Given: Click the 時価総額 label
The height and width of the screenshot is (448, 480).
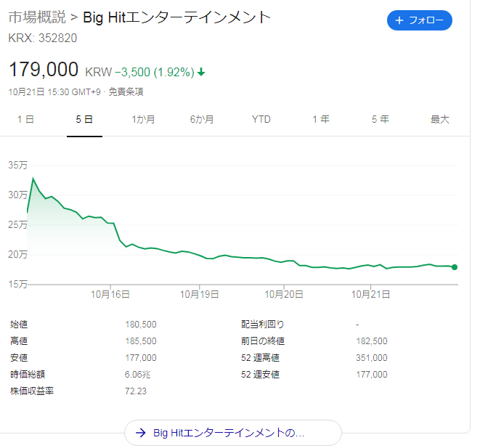Looking at the screenshot, I should (28, 374).
